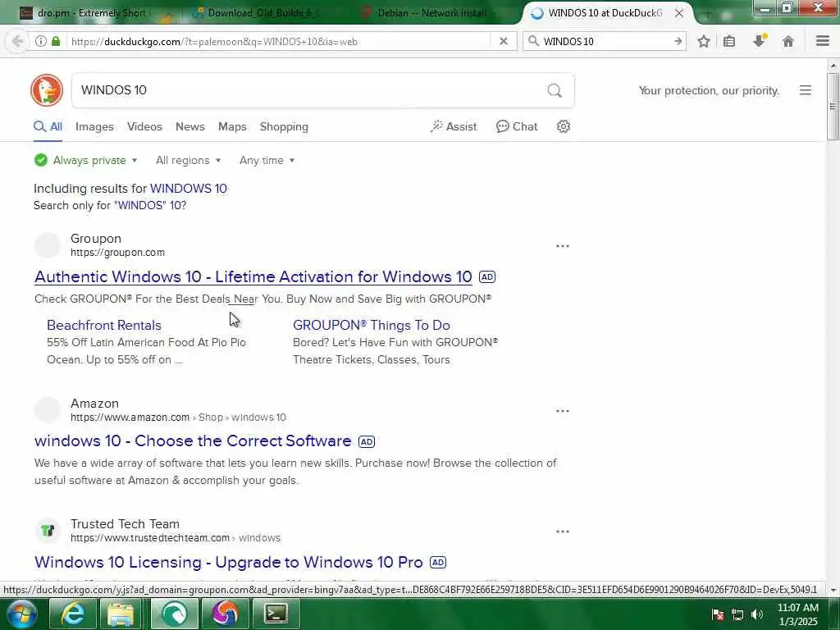Screen dimensions: 840x630
Task: Click the browser search box magnifier icon
Action: (x=533, y=41)
